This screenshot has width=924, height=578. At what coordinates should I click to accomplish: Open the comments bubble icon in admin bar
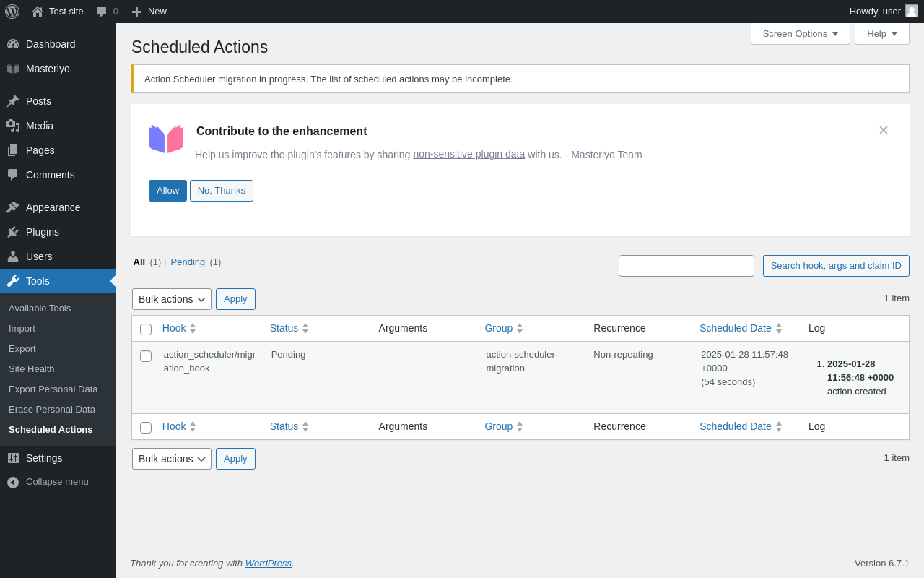102,12
